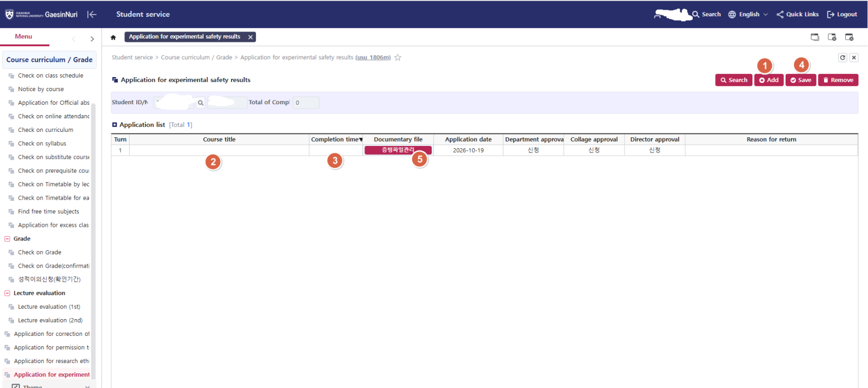
Task: Go to next menu with right chevron
Action: point(92,39)
